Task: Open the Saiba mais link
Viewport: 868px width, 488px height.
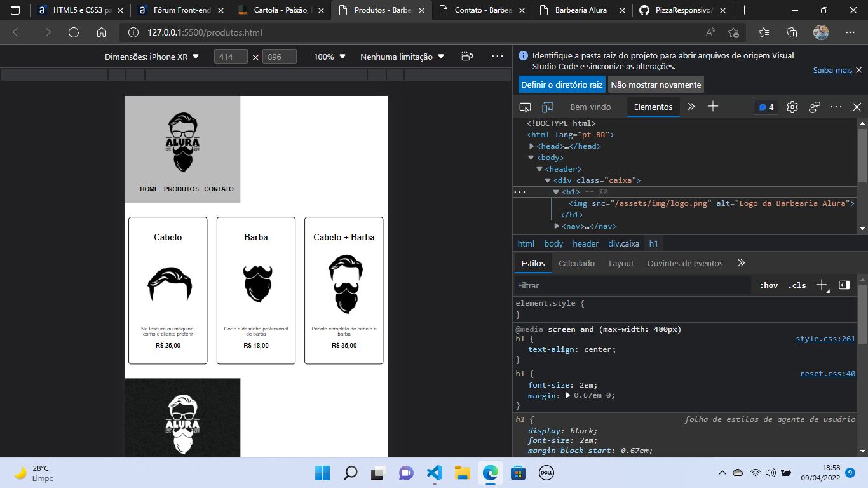Action: point(832,70)
